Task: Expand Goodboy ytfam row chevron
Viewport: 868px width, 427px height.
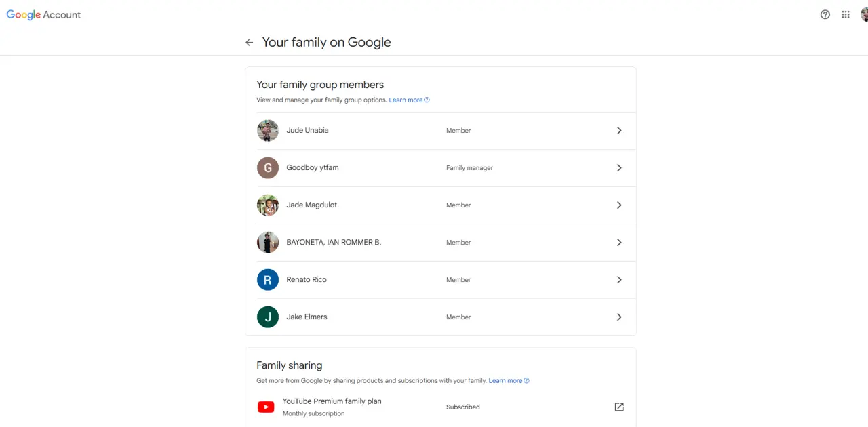Action: click(619, 168)
